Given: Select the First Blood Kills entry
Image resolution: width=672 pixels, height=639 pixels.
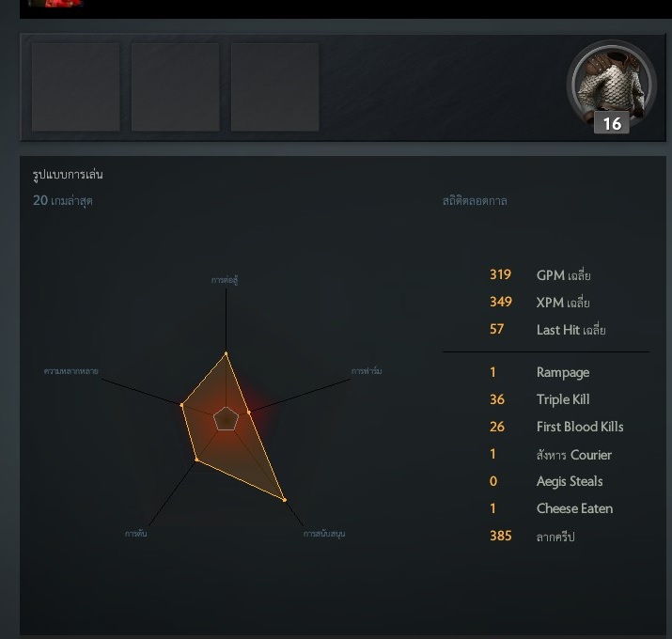Looking at the screenshot, I should pyautogui.click(x=556, y=427).
